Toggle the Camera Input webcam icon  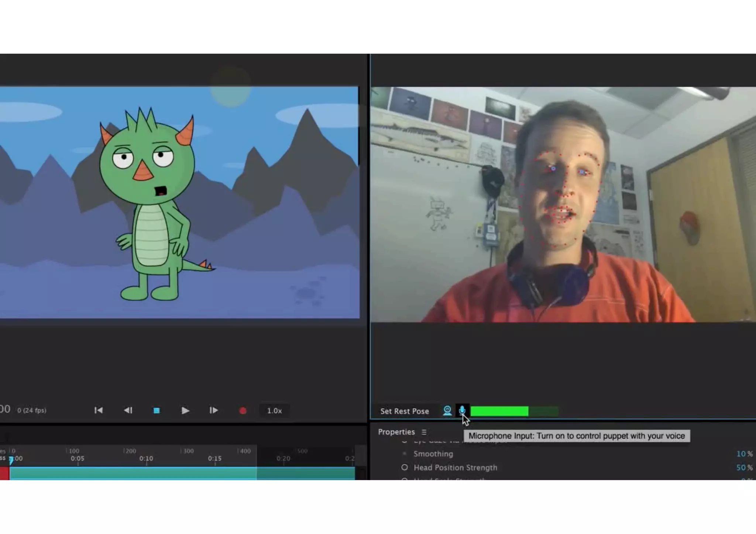tap(447, 411)
